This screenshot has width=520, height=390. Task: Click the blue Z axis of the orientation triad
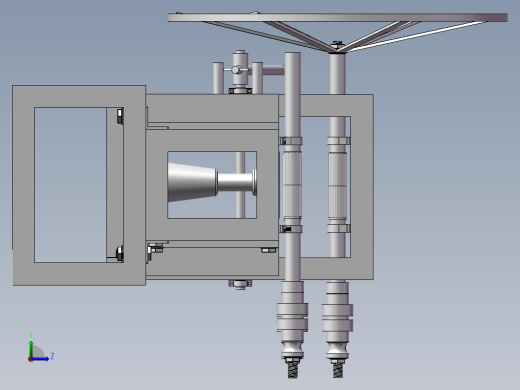click(x=40, y=359)
